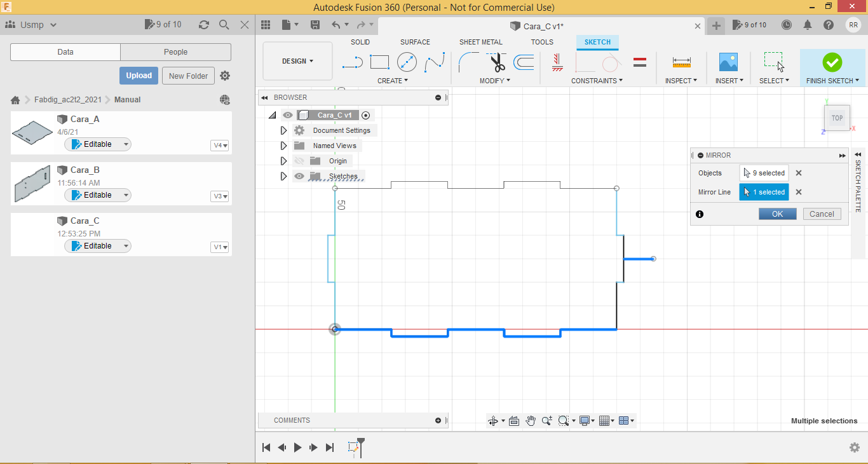The width and height of the screenshot is (868, 464).
Task: Open the CONSTRAINTS dropdown menu
Action: coord(597,81)
